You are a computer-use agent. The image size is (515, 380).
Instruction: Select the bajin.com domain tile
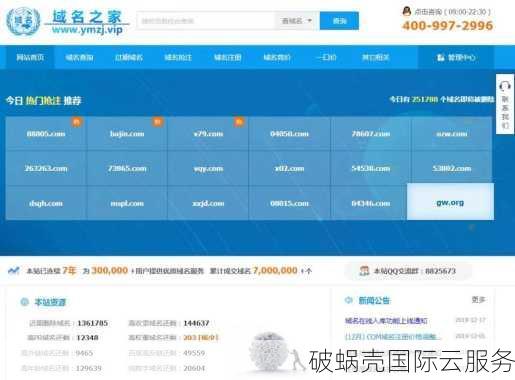tap(127, 134)
